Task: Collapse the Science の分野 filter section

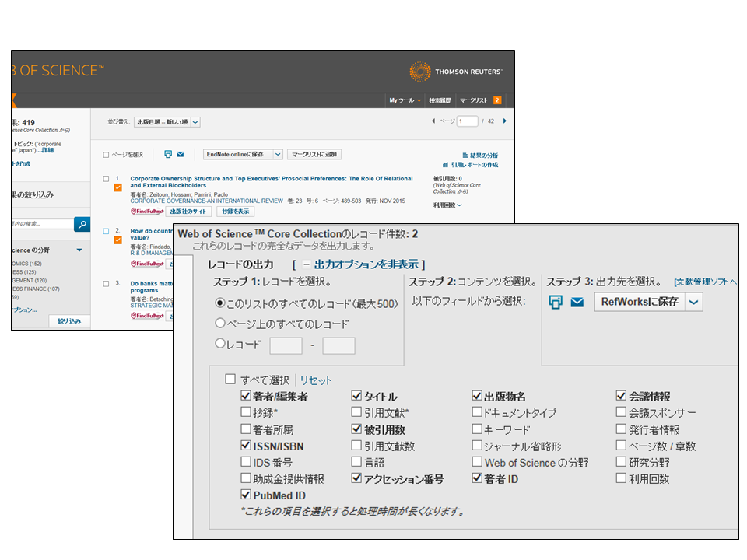Action: click(79, 250)
